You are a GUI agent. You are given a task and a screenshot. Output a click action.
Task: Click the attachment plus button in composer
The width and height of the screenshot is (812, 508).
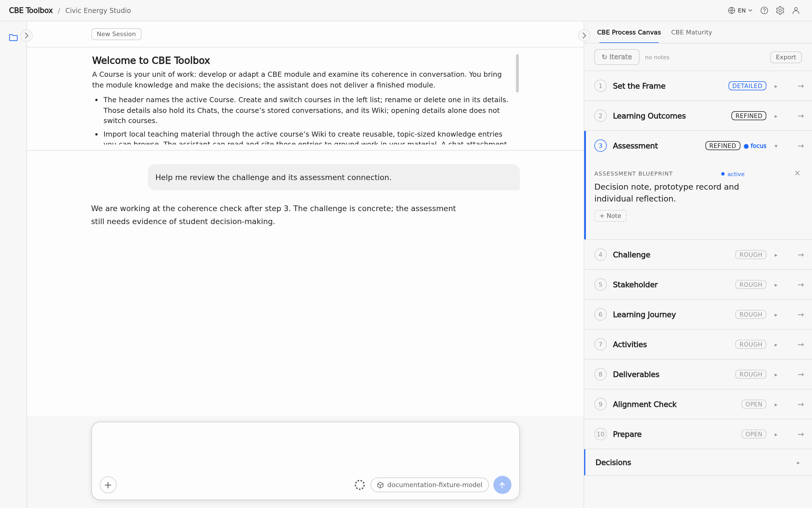(x=108, y=485)
